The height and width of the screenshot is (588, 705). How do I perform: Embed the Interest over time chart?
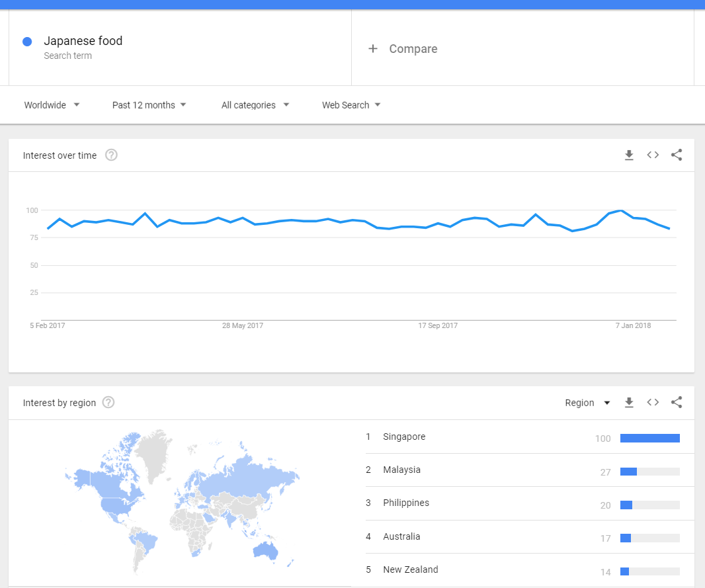pos(653,155)
